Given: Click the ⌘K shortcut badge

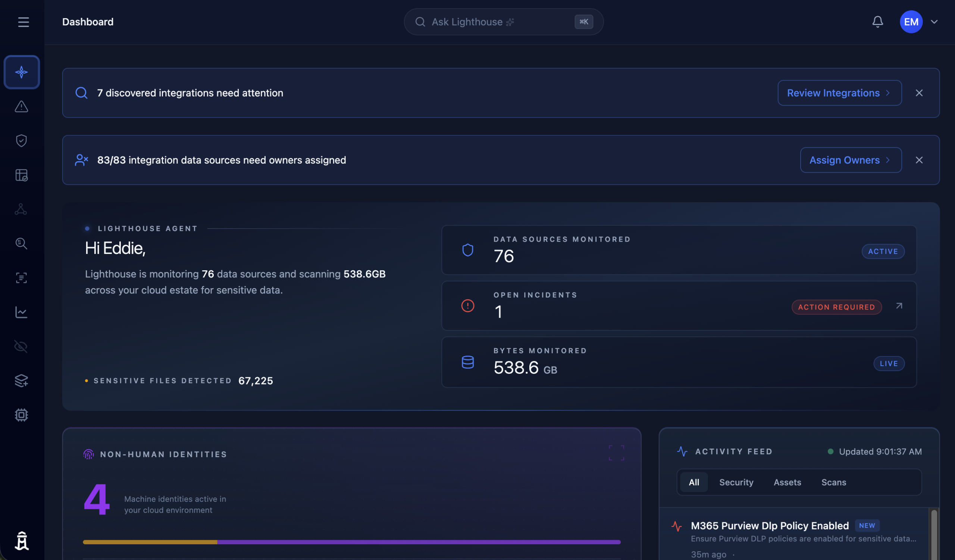Looking at the screenshot, I should tap(583, 22).
